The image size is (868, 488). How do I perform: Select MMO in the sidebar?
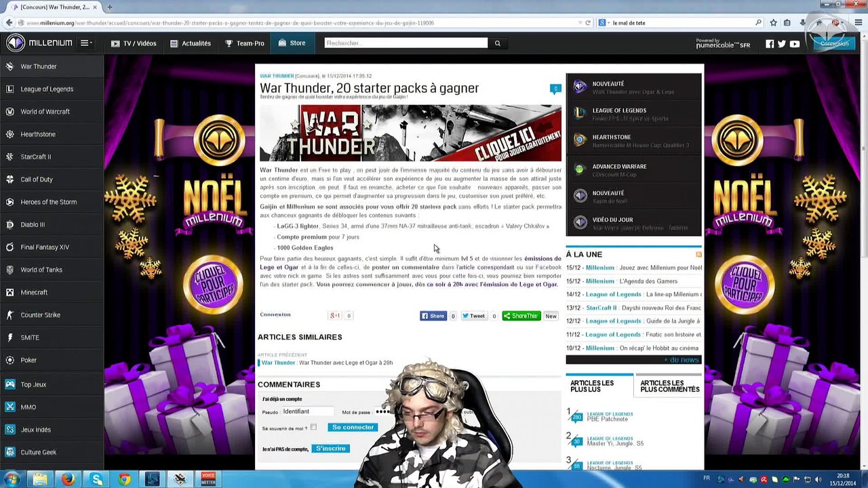tap(52, 407)
